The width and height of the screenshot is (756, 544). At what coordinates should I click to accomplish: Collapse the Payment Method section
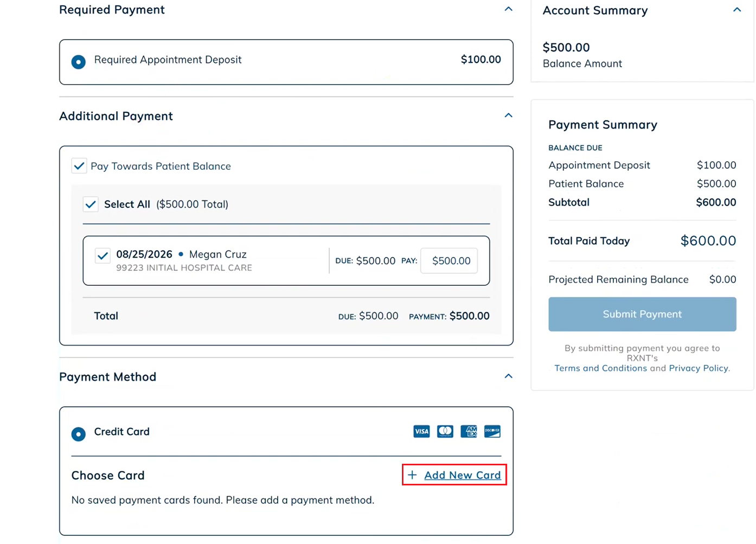(x=508, y=376)
